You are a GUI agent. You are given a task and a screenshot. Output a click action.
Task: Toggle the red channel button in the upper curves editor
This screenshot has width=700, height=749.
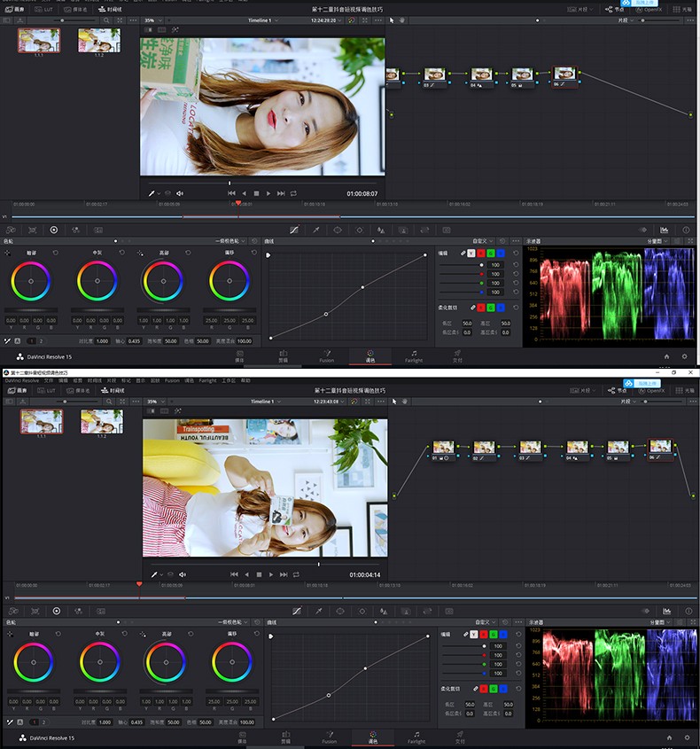pyautogui.click(x=481, y=254)
